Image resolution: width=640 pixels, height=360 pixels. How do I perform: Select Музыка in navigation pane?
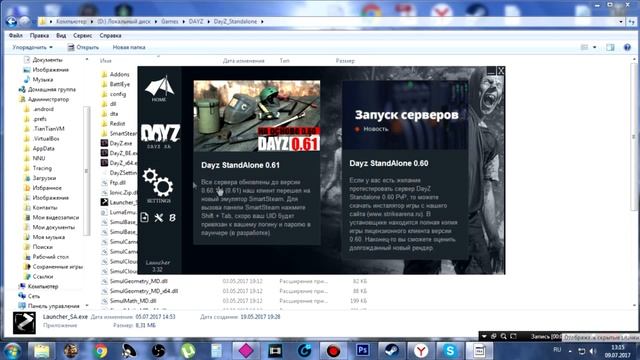tap(38, 79)
